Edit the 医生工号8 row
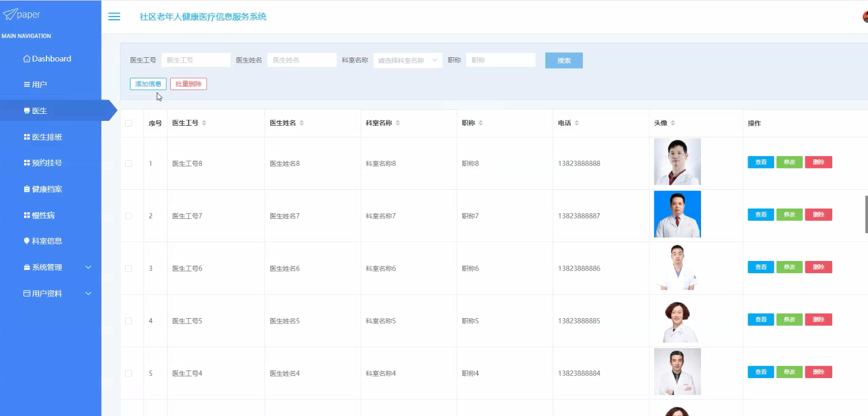The height and width of the screenshot is (416, 868). [x=789, y=162]
